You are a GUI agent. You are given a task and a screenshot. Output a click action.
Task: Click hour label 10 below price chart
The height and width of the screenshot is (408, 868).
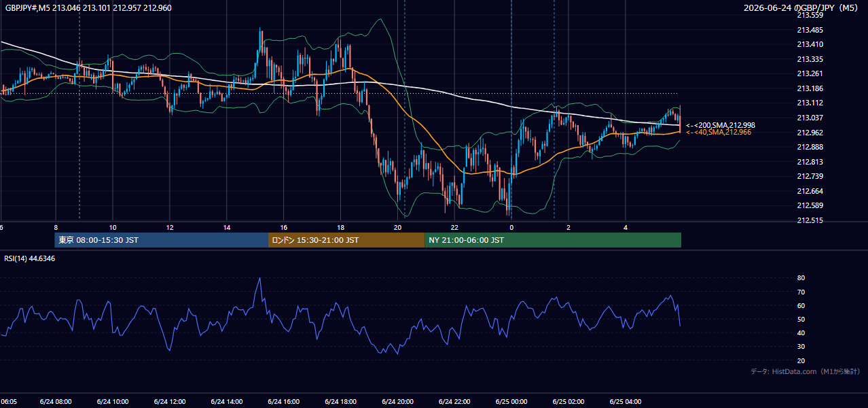coord(113,228)
